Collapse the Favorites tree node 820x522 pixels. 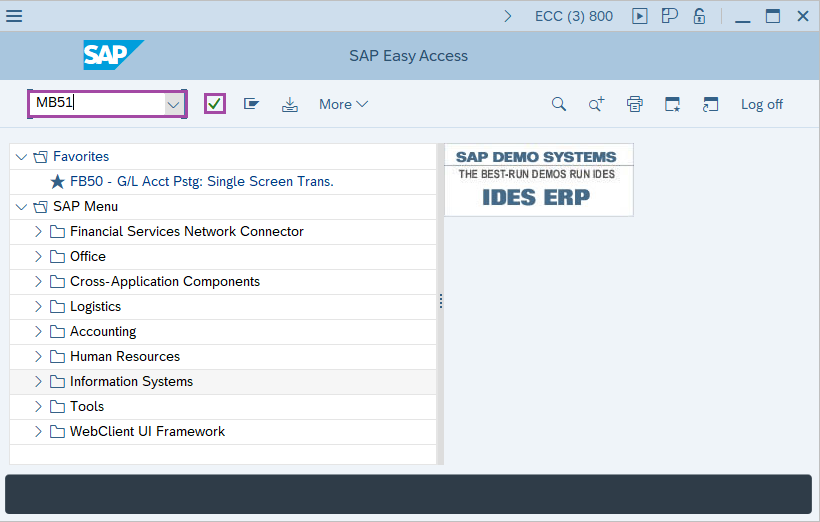pos(22,157)
